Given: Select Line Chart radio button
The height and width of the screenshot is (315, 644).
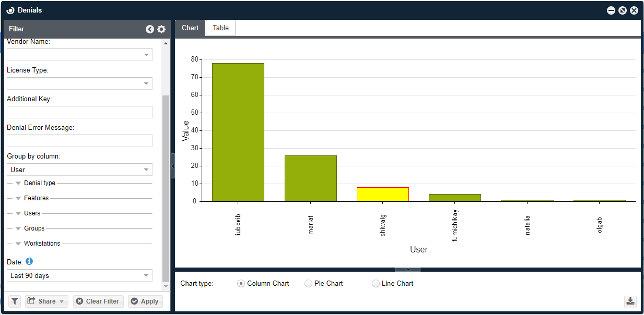Looking at the screenshot, I should click(x=376, y=284).
